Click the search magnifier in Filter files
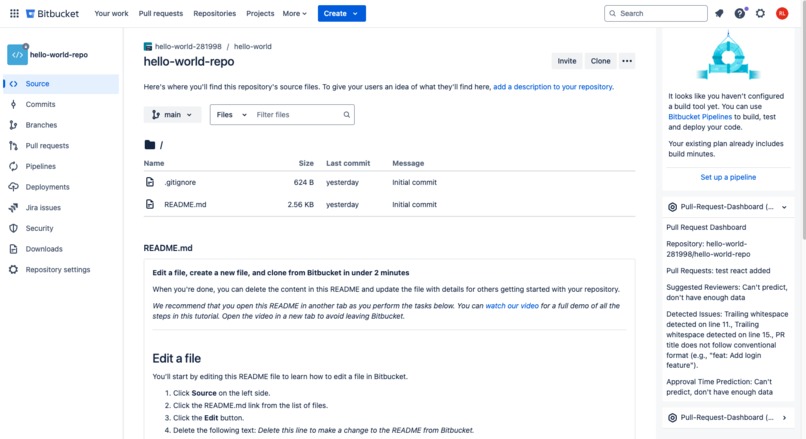806x439 pixels. [x=346, y=115]
